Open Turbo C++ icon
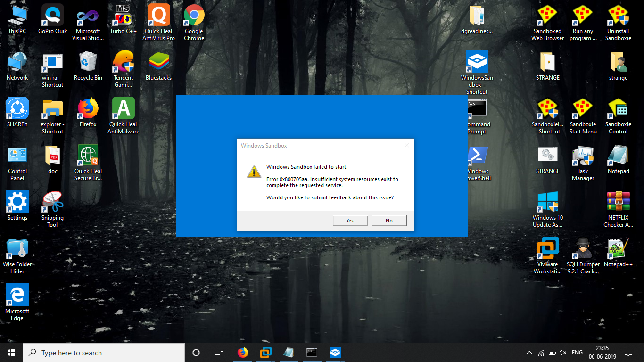The image size is (644, 362). (x=124, y=20)
